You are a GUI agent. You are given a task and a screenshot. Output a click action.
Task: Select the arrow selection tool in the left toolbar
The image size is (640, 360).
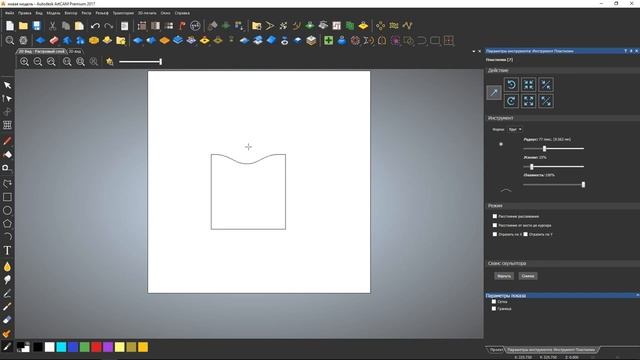(x=7, y=85)
